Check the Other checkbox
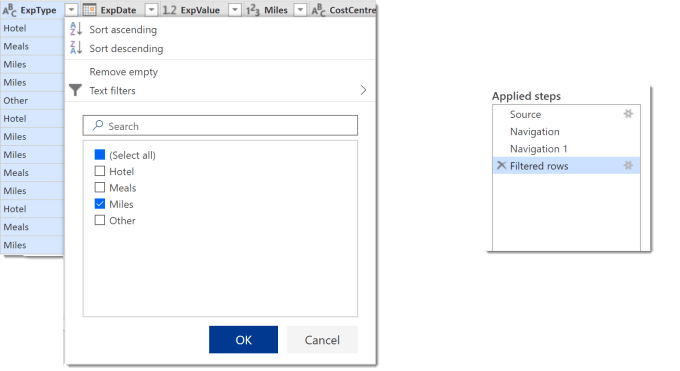This screenshot has width=680, height=371. [x=100, y=220]
